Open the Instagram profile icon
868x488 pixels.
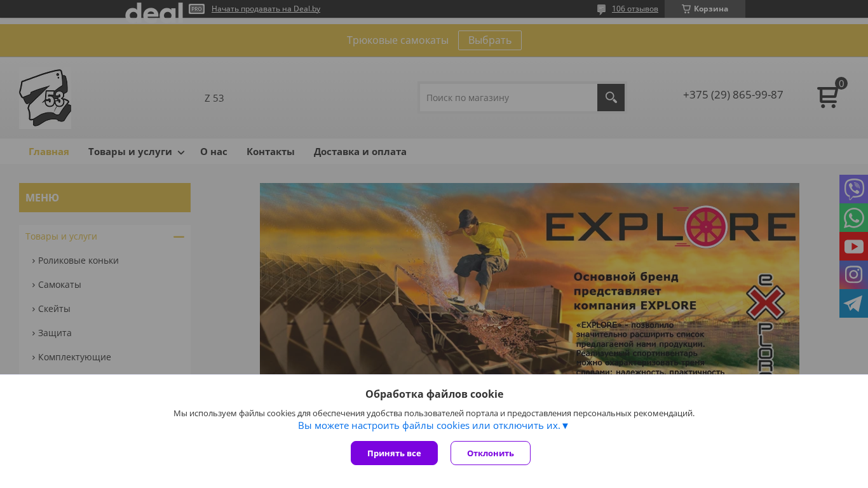point(853,274)
